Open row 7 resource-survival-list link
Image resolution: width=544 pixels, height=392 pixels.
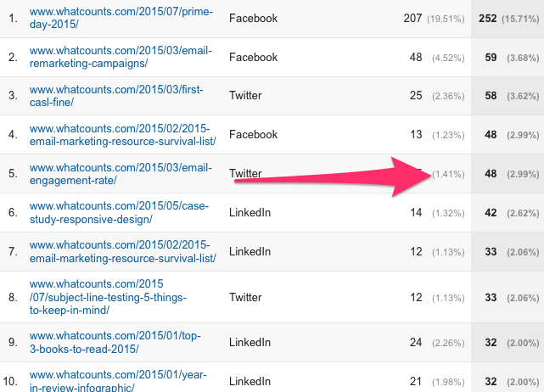[122, 251]
